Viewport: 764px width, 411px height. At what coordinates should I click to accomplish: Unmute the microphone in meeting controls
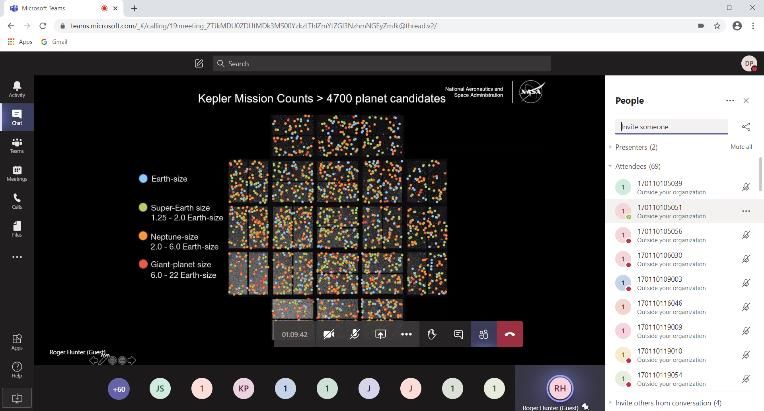[355, 334]
